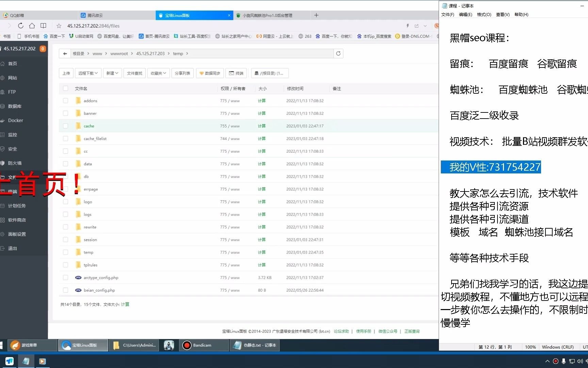Open the reading mode book icon
Viewport: 588px width, 368px height.
click(x=43, y=26)
